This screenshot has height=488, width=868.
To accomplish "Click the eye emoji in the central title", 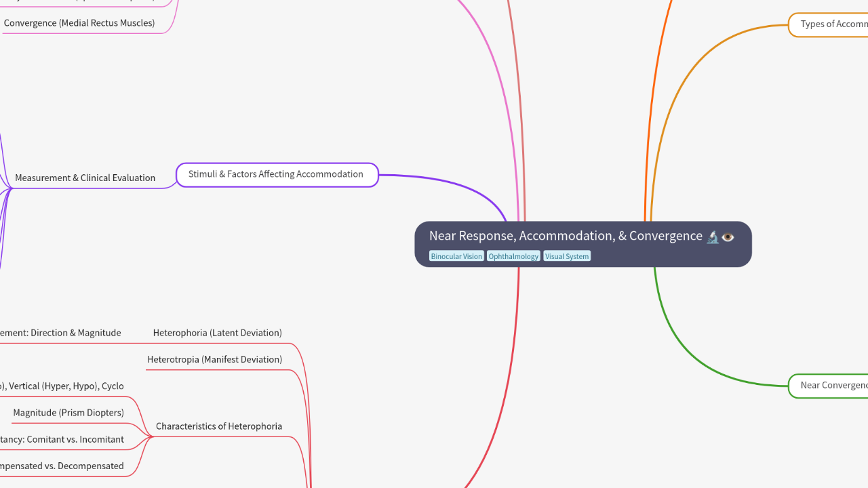I will coord(728,237).
